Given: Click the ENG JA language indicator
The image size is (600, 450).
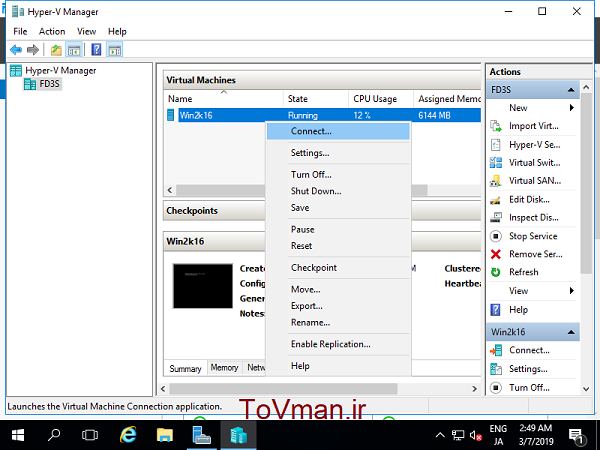Looking at the screenshot, I should pos(498,435).
